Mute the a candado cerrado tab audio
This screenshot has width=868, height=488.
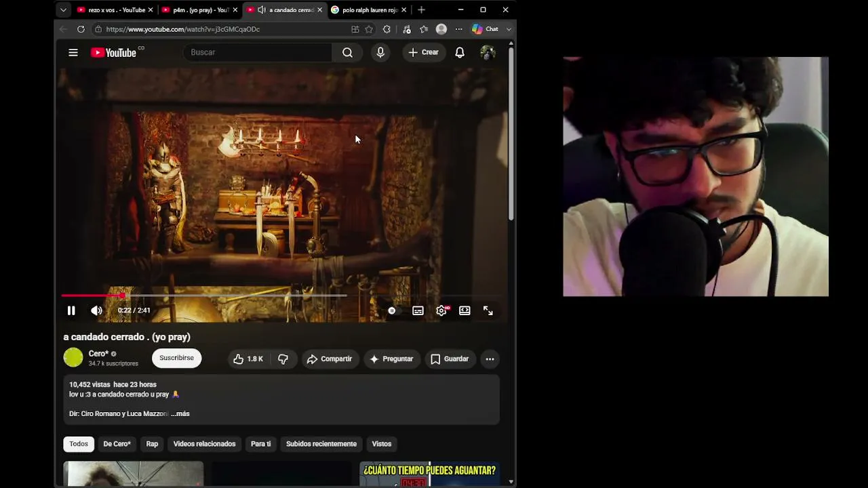point(262,10)
